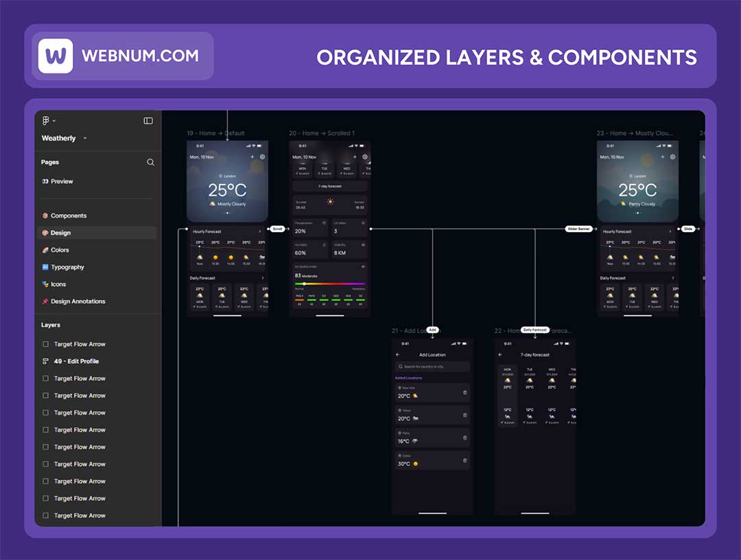Expand the Weatherly file name dropdown

(x=84, y=138)
